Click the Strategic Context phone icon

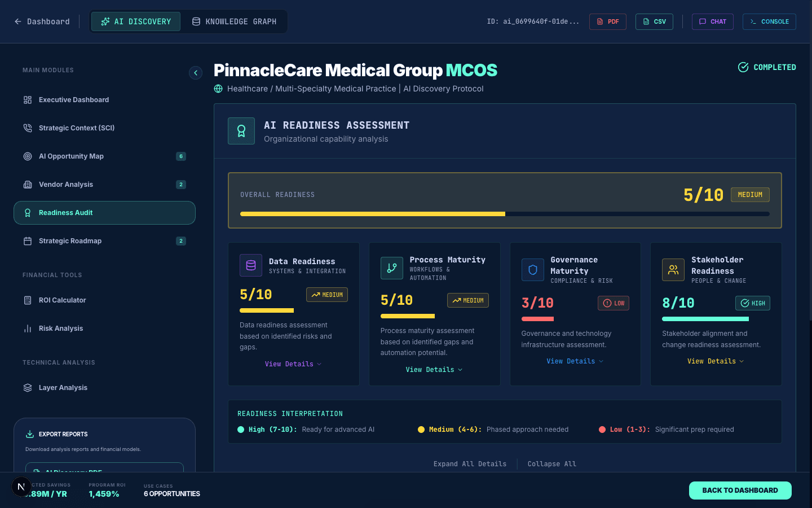click(28, 128)
